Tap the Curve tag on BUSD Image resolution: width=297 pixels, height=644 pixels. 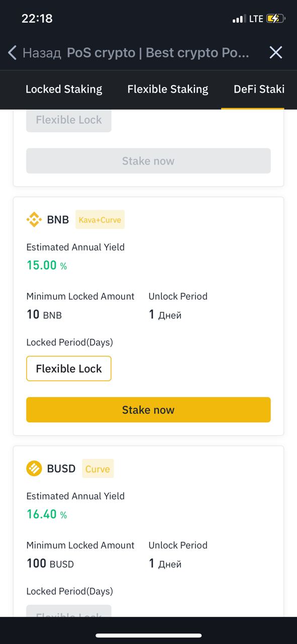(x=97, y=469)
